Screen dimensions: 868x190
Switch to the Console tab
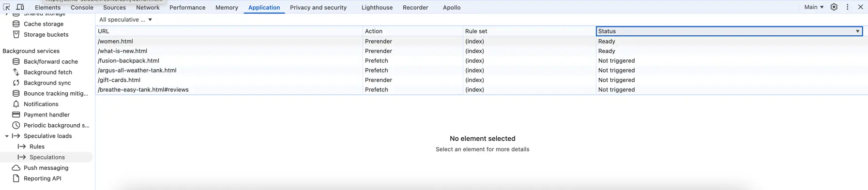[x=82, y=7]
